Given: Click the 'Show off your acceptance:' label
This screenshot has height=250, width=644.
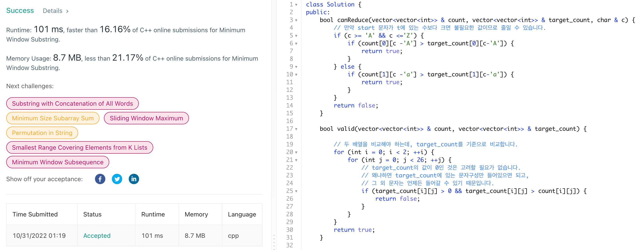Looking at the screenshot, I should pos(44,179).
